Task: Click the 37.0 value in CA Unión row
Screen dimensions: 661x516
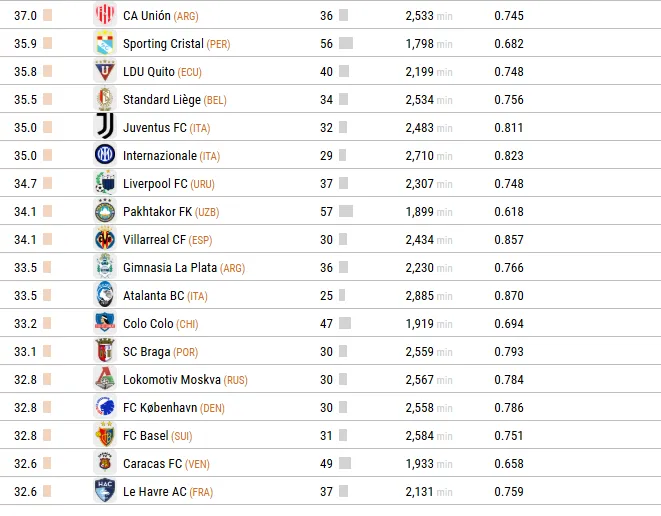Action: (25, 15)
